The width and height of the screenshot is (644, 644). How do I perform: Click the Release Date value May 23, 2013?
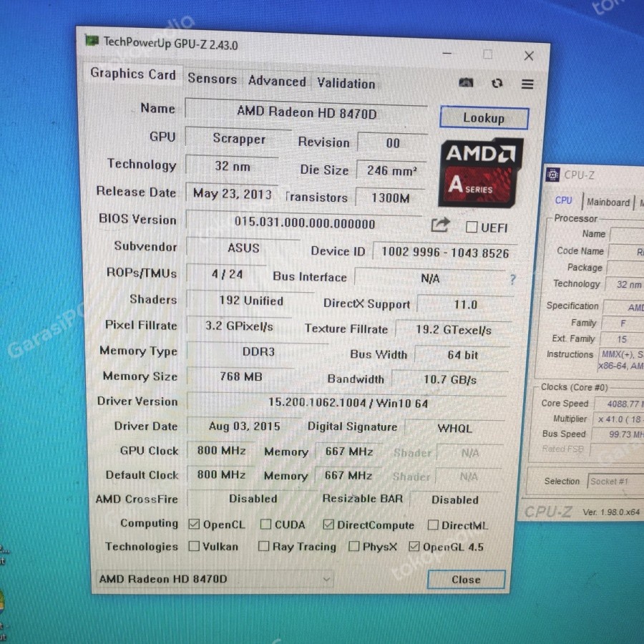coord(232,193)
